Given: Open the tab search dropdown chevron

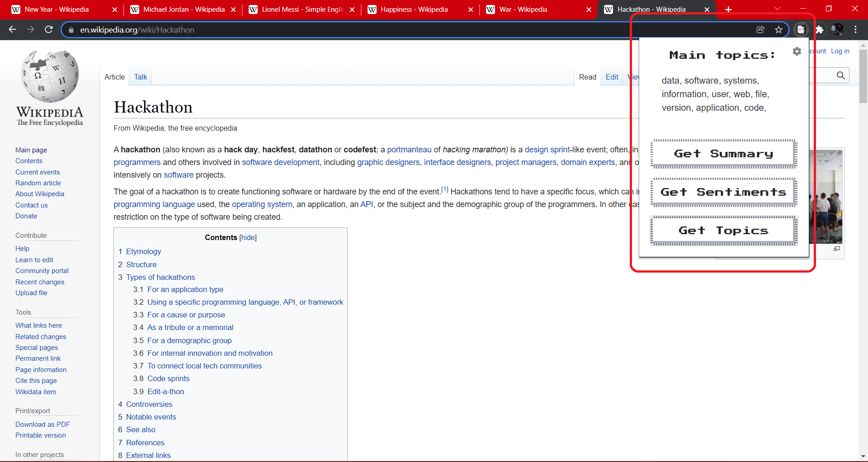Looking at the screenshot, I should [777, 9].
